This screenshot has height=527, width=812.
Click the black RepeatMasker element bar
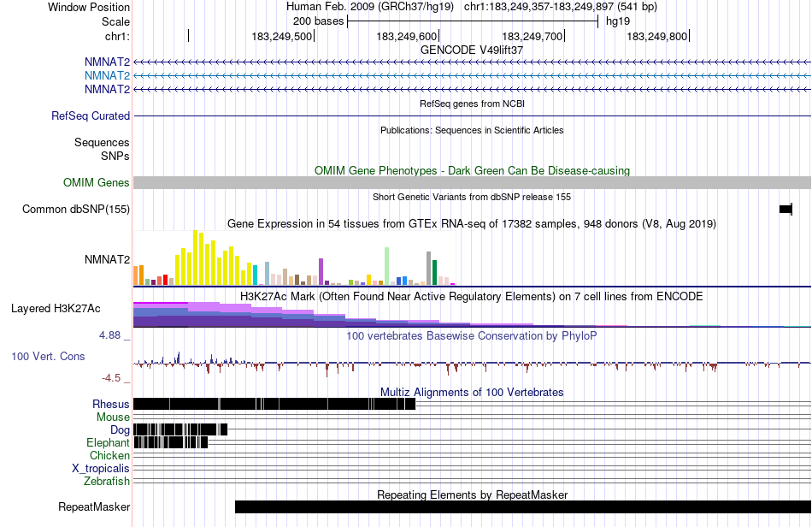click(523, 506)
